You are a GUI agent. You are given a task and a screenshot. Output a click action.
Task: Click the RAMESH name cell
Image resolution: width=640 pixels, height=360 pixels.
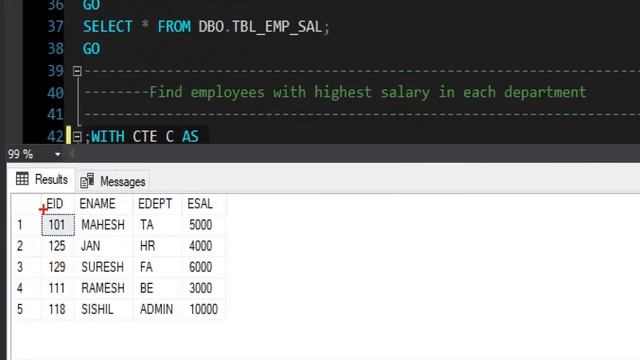[104, 288]
